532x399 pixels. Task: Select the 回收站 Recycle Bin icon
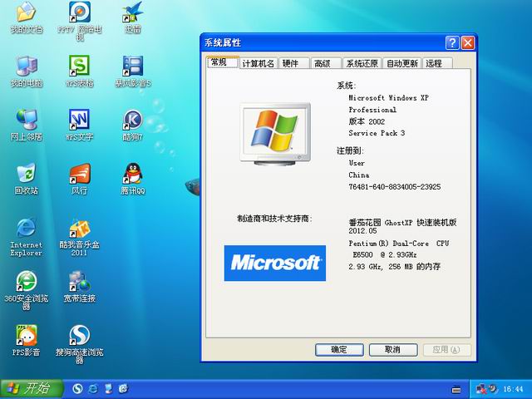coord(27,179)
